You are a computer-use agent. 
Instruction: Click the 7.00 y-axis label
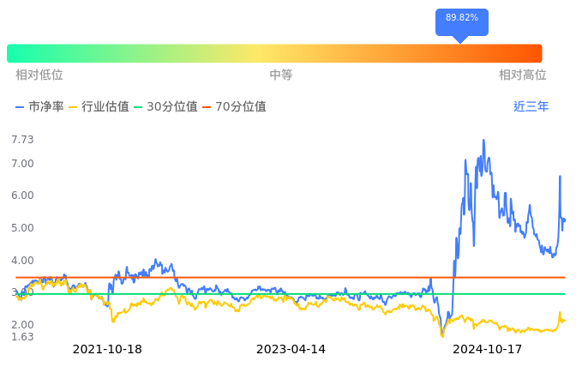pyautogui.click(x=22, y=164)
